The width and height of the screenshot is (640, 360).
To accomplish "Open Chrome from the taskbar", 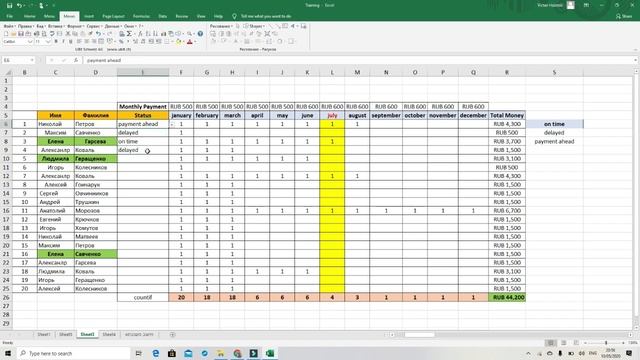I will [x=238, y=353].
